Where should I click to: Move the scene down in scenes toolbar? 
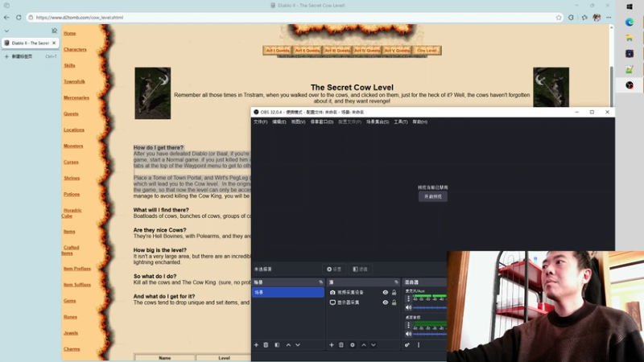click(x=298, y=345)
